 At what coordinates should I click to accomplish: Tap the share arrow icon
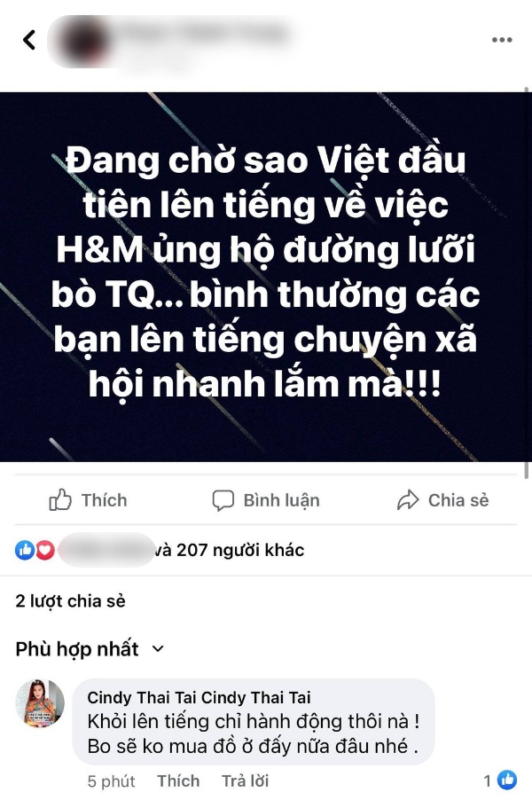[408, 500]
